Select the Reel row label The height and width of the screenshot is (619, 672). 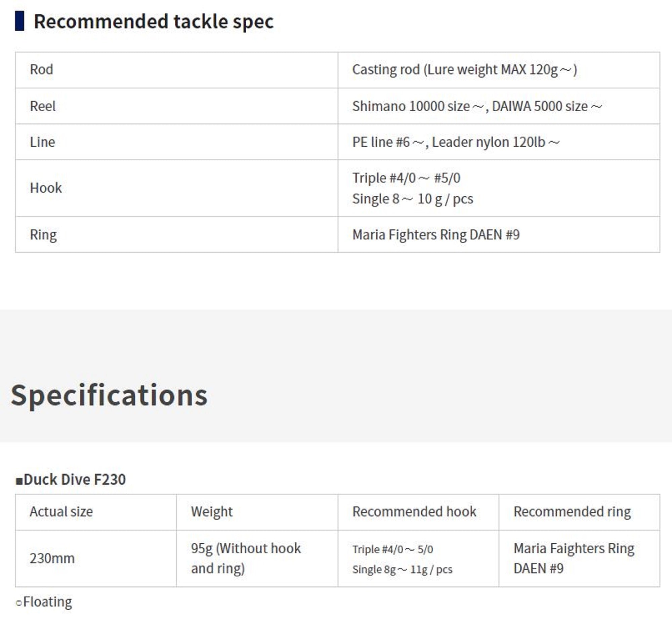click(x=43, y=106)
